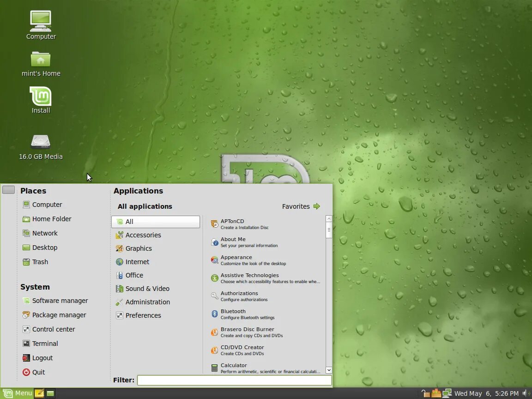Screen dimensions: 532x399
Task: Open About Me personal information
Action: pyautogui.click(x=266, y=242)
